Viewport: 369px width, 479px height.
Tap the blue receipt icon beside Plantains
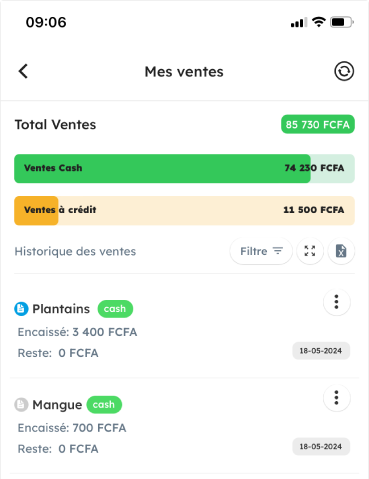(21, 309)
